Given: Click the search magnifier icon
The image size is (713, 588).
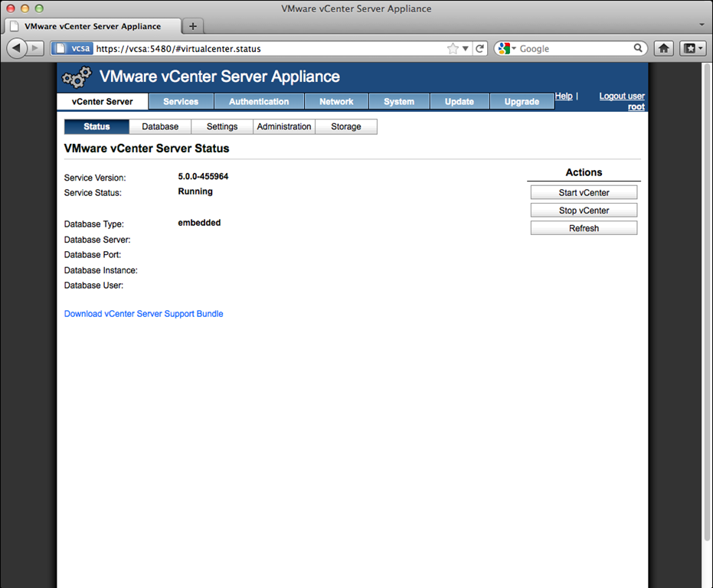Looking at the screenshot, I should tap(639, 48).
